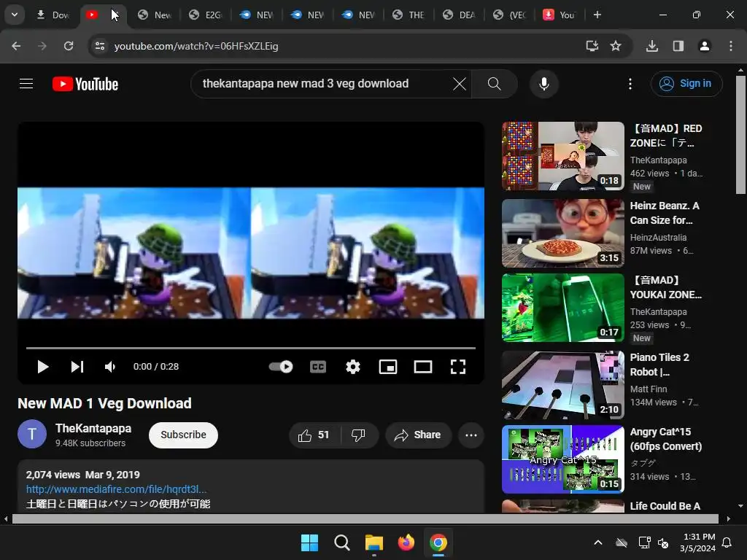The image size is (747, 560).
Task: Open Chrome three-dot menu
Action: (x=731, y=46)
